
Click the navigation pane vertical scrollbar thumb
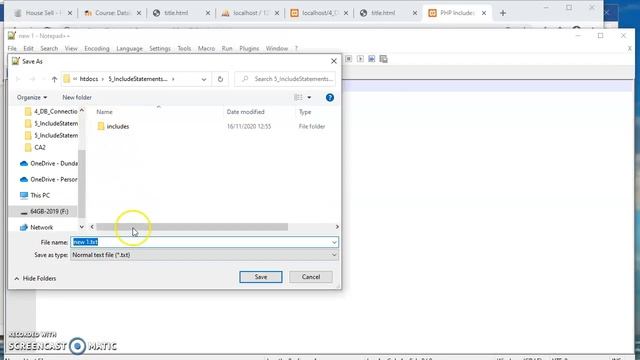[x=82, y=184]
